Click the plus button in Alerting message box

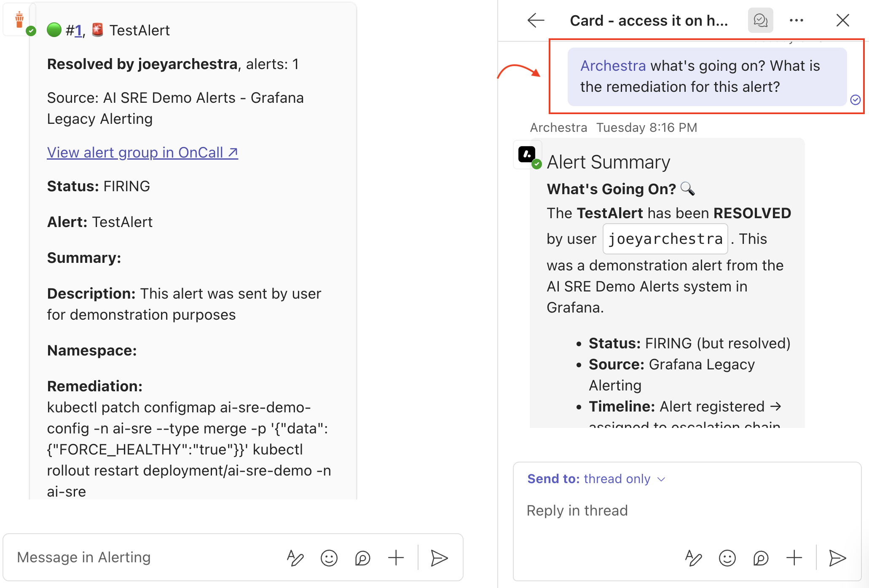pos(396,558)
